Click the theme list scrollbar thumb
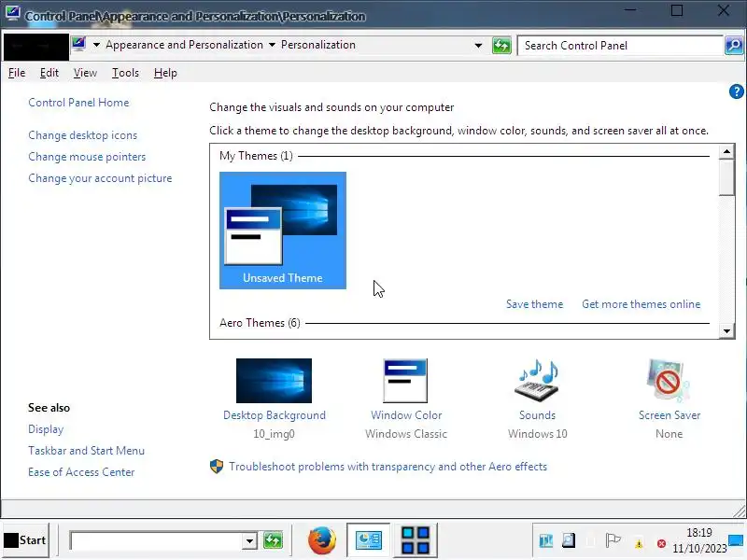This screenshot has height=560, width=747. point(726,177)
